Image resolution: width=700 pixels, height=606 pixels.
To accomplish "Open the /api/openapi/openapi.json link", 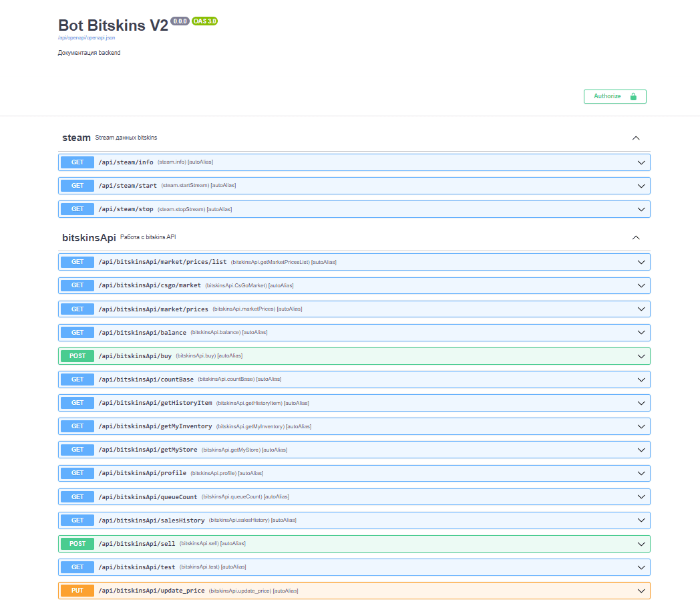I will point(87,38).
